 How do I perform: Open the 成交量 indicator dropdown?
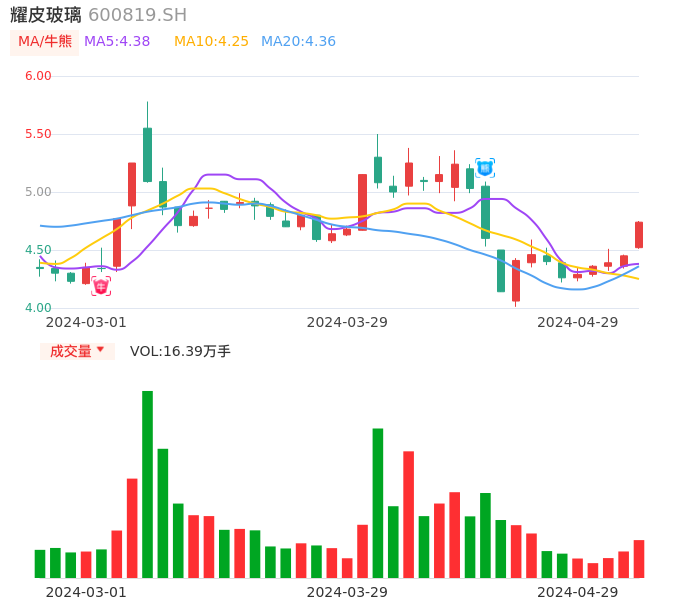pos(77,351)
